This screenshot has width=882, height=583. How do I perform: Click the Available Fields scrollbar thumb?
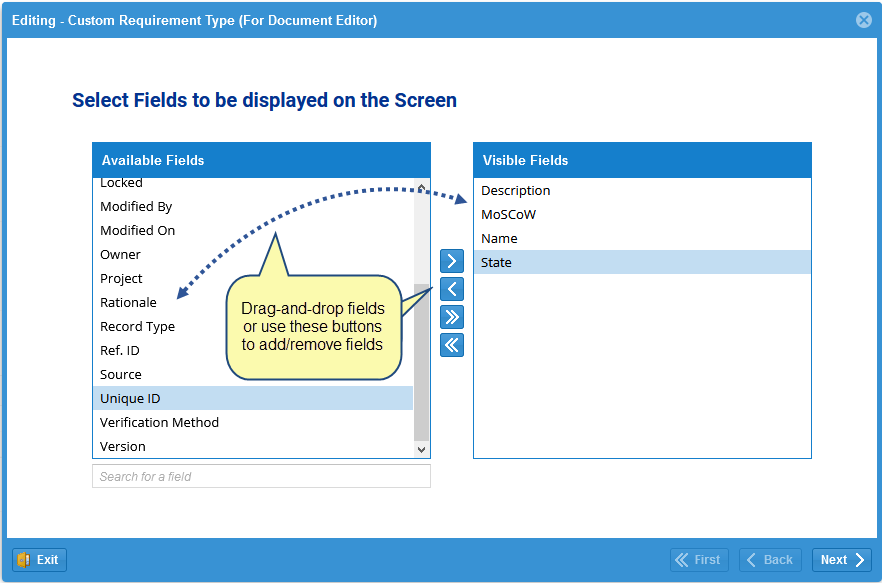(x=421, y=362)
